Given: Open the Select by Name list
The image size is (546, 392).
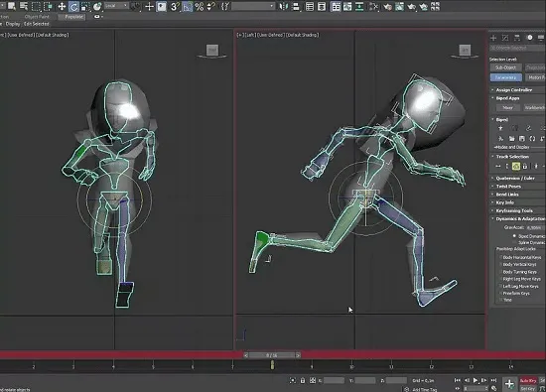Looking at the screenshot, I should coord(24,6).
